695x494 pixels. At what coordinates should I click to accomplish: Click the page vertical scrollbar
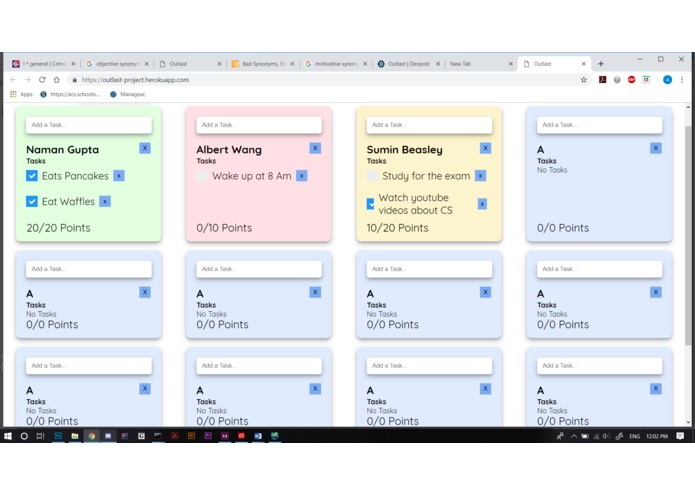point(688,235)
